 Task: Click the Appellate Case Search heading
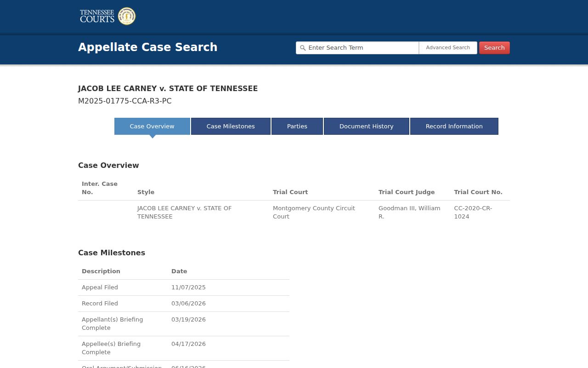click(x=148, y=47)
